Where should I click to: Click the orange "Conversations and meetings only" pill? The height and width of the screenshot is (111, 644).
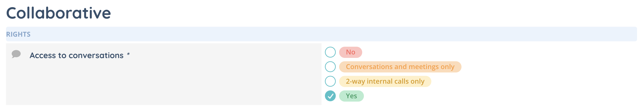pyautogui.click(x=400, y=67)
